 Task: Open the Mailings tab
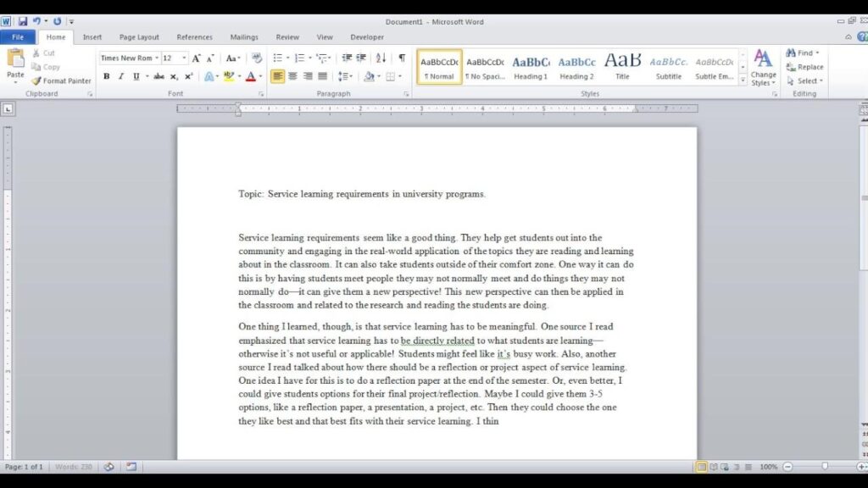pos(244,37)
